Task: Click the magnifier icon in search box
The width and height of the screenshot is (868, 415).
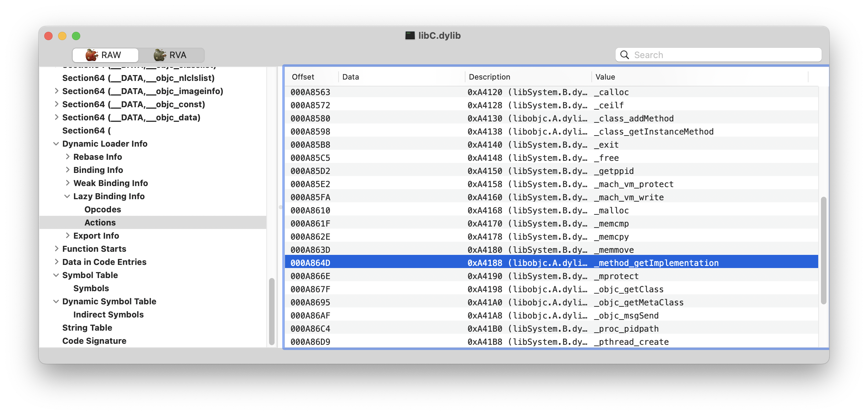Action: (x=625, y=55)
